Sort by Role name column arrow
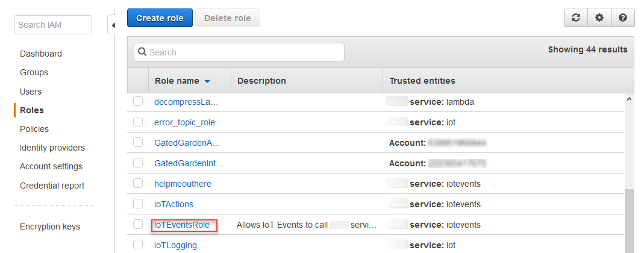Image resolution: width=644 pixels, height=253 pixels. (207, 81)
